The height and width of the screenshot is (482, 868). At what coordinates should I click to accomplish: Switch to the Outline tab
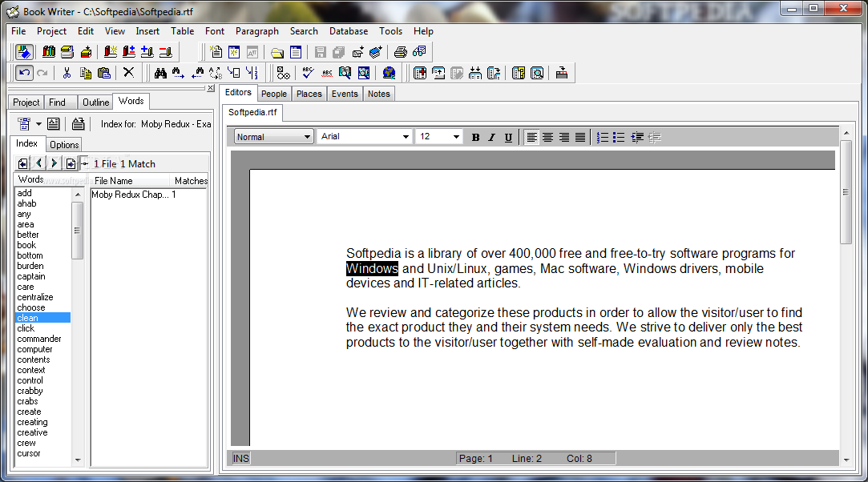tap(95, 102)
